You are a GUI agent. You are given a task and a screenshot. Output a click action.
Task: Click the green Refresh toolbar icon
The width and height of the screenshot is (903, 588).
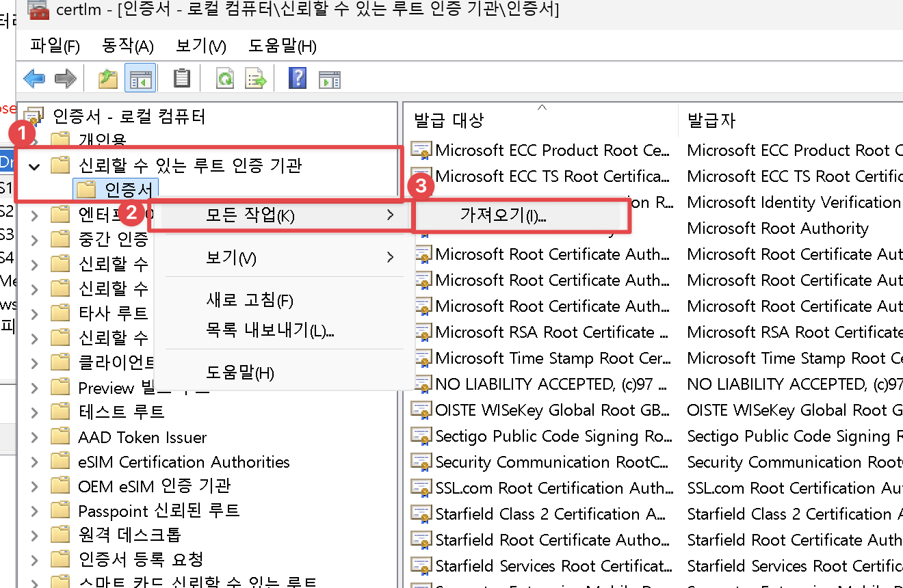coord(224,79)
